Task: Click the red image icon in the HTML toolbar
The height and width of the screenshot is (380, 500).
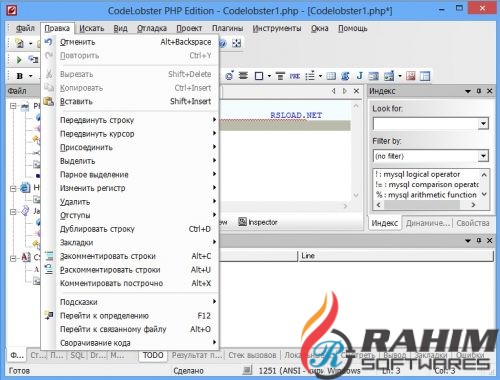Action: click(411, 76)
